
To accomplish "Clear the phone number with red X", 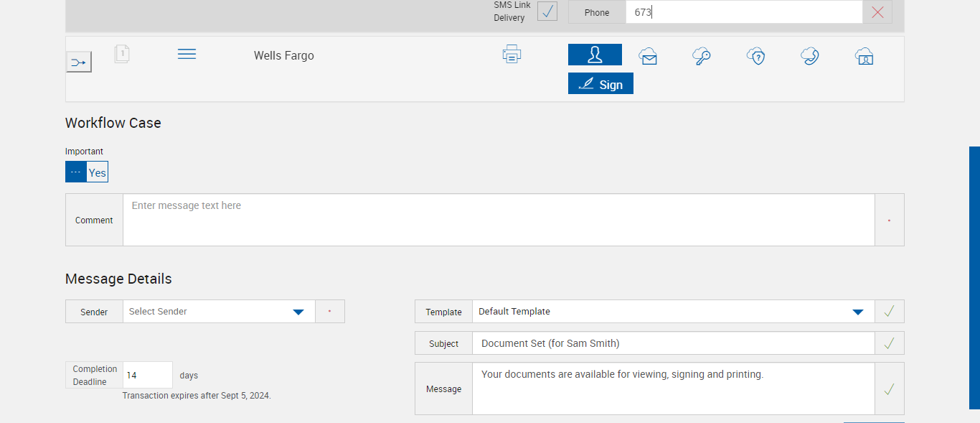I will point(877,12).
